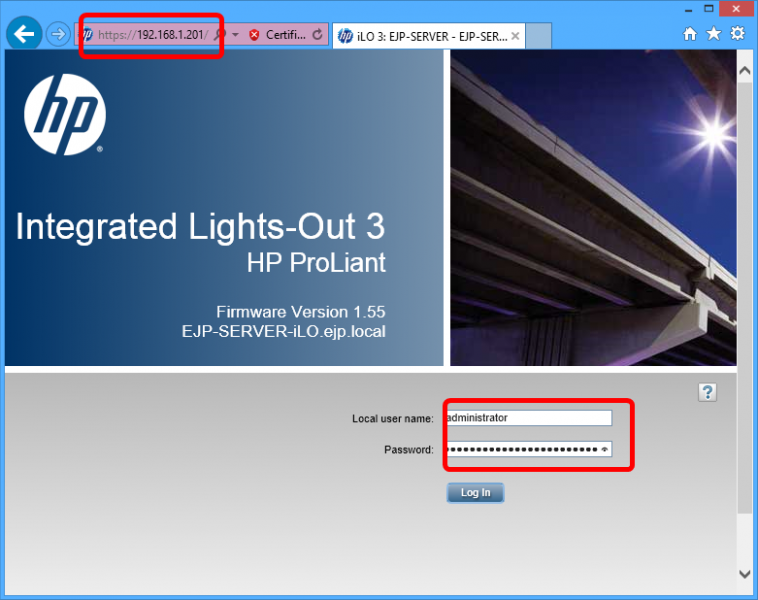Viewport: 758px width, 600px height.
Task: Click the Log In button
Action: 475,493
